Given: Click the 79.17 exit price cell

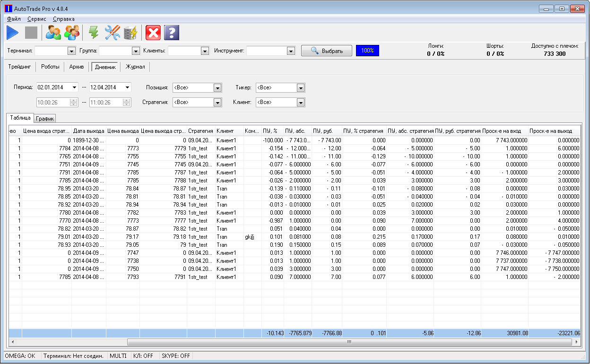Looking at the screenshot, I should [123, 237].
